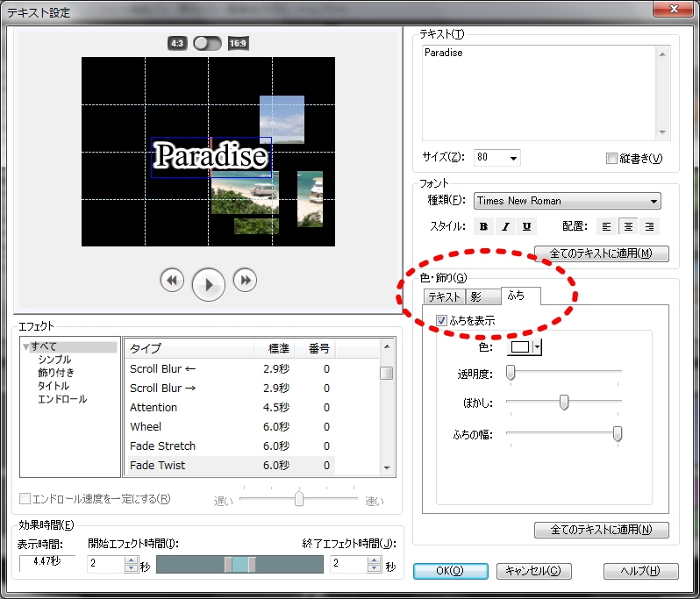This screenshot has width=700, height=599.
Task: Switch the 4:3 / 16:9 aspect toggle
Action: (x=208, y=43)
